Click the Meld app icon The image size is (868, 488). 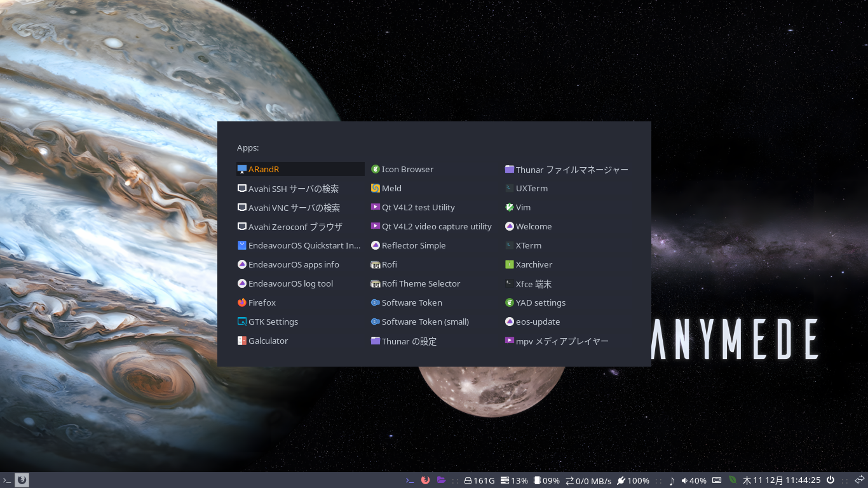(376, 188)
